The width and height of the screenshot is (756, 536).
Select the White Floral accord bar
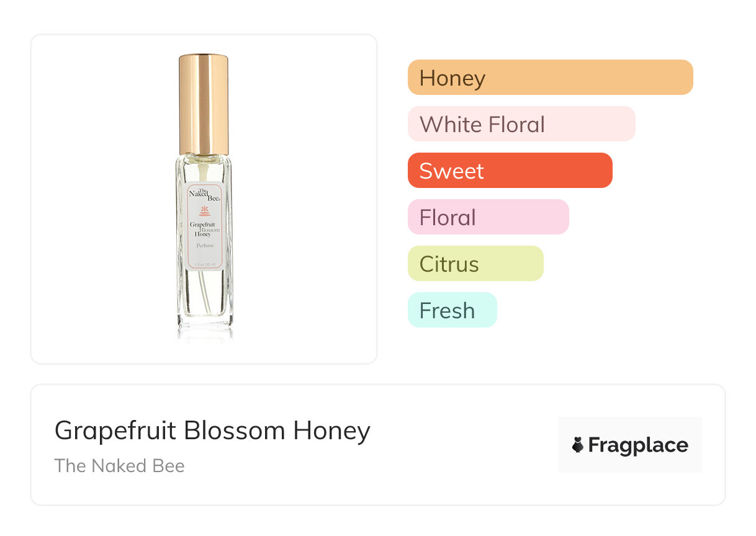pyautogui.click(x=521, y=124)
